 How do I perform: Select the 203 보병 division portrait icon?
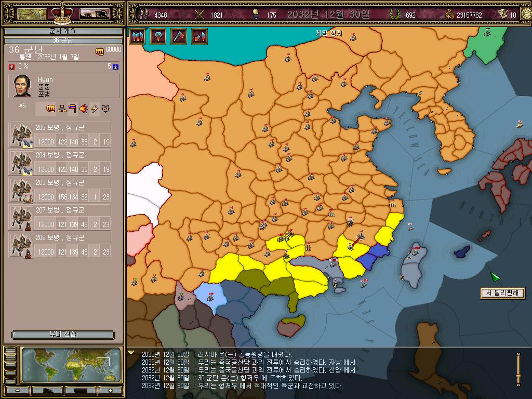(x=21, y=190)
